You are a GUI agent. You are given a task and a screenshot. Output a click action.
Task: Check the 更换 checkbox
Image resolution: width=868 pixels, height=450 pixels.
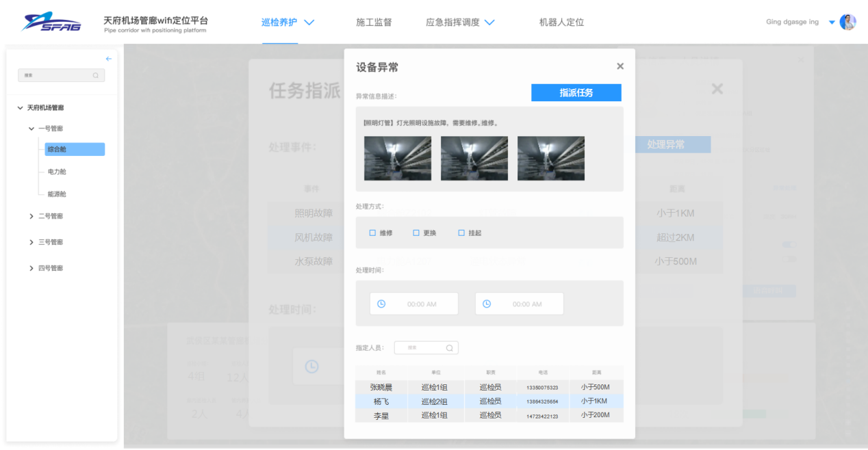coord(416,233)
